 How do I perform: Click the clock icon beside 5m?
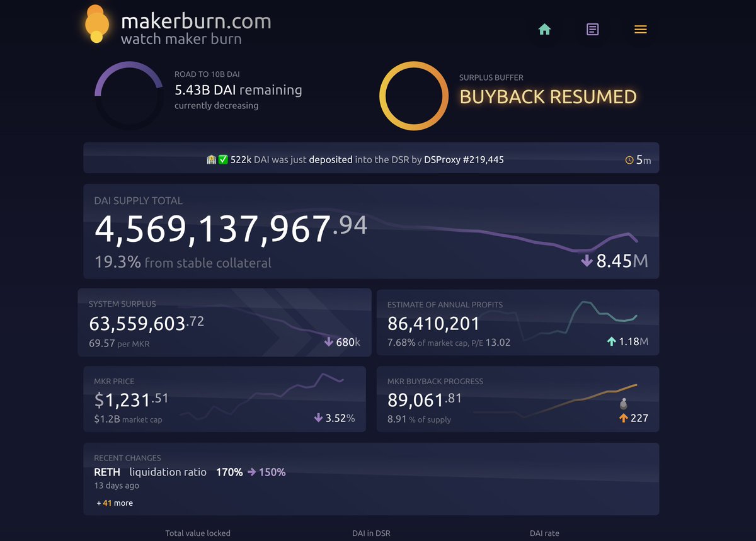(629, 160)
